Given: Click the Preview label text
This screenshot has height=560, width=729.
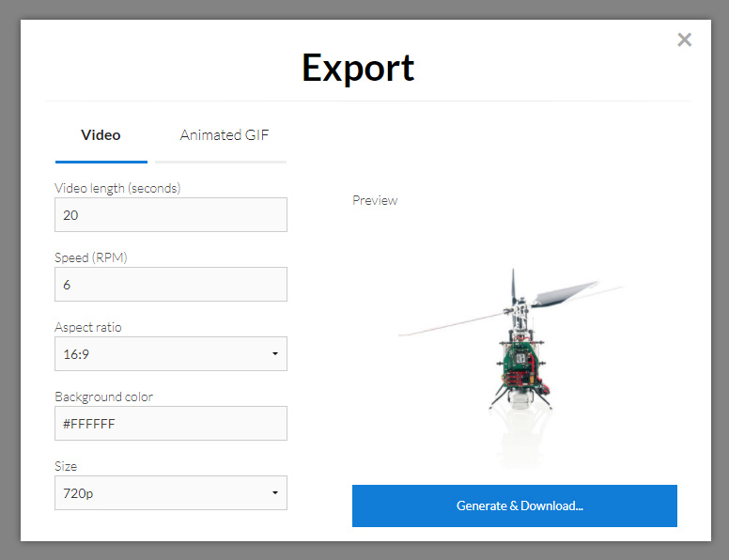Looking at the screenshot, I should pyautogui.click(x=375, y=200).
